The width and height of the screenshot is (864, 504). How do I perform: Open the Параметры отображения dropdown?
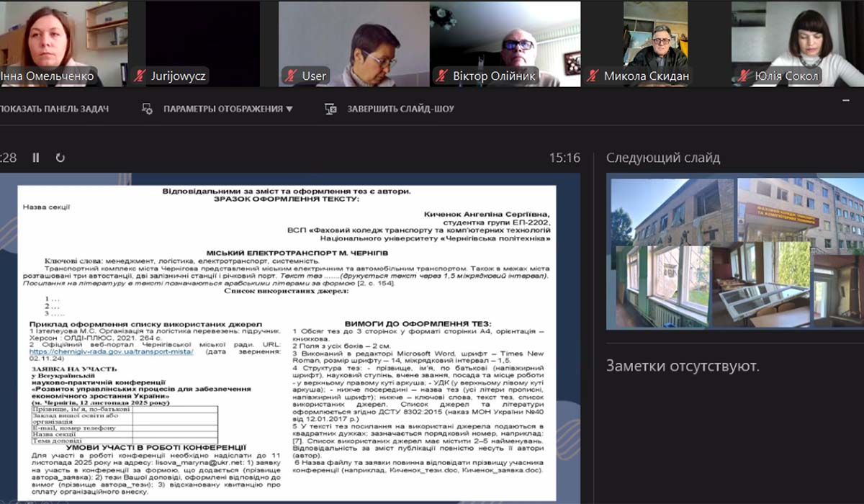pos(228,109)
